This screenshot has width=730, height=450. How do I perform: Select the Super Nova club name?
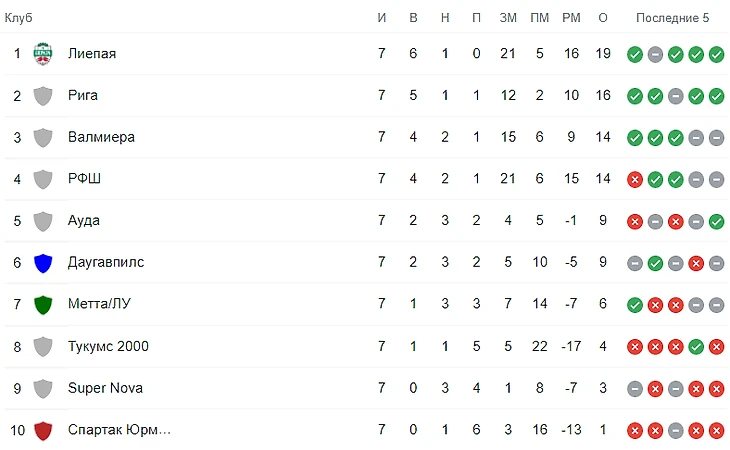(103, 388)
